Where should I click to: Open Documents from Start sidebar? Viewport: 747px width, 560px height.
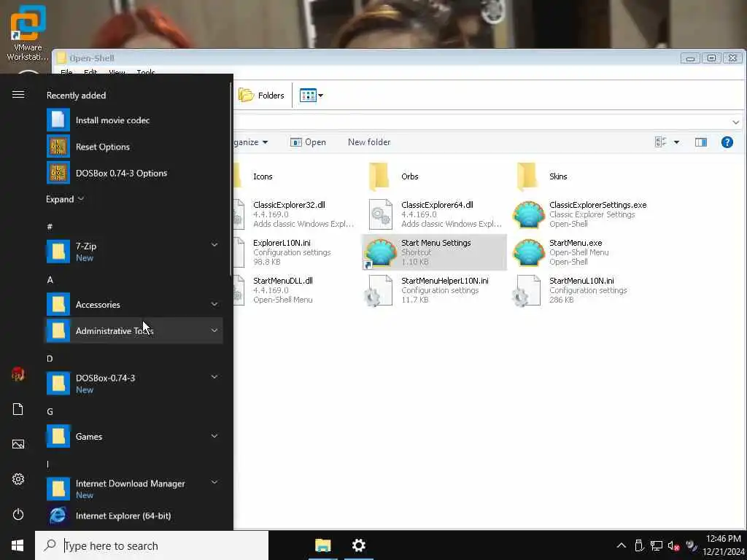[18, 409]
